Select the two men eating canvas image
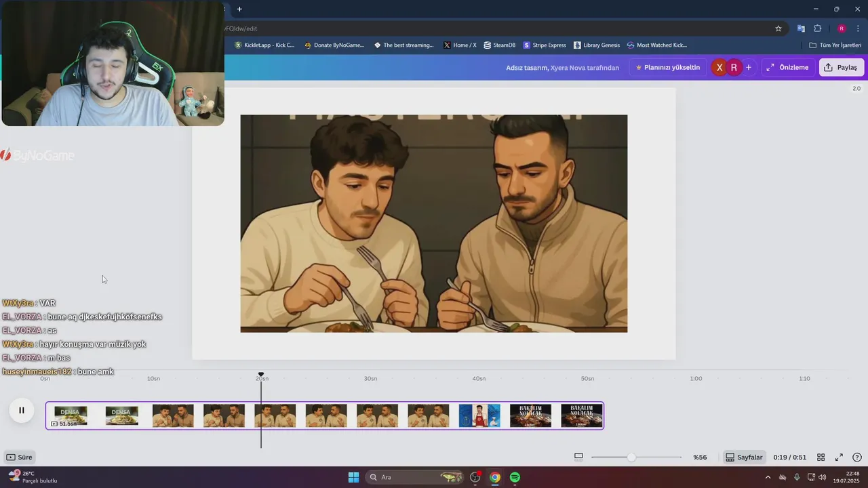 click(434, 224)
